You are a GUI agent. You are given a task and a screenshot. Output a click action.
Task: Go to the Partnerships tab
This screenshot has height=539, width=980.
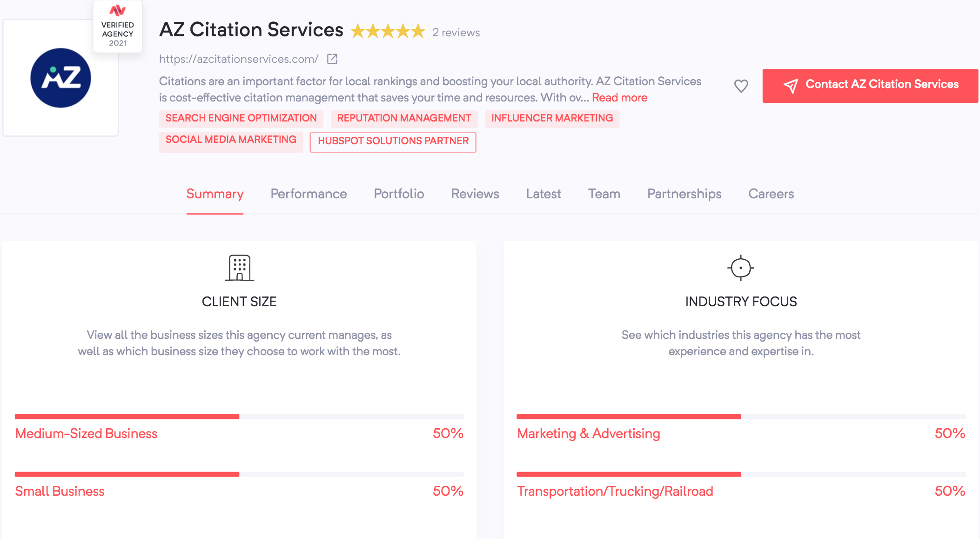point(684,194)
